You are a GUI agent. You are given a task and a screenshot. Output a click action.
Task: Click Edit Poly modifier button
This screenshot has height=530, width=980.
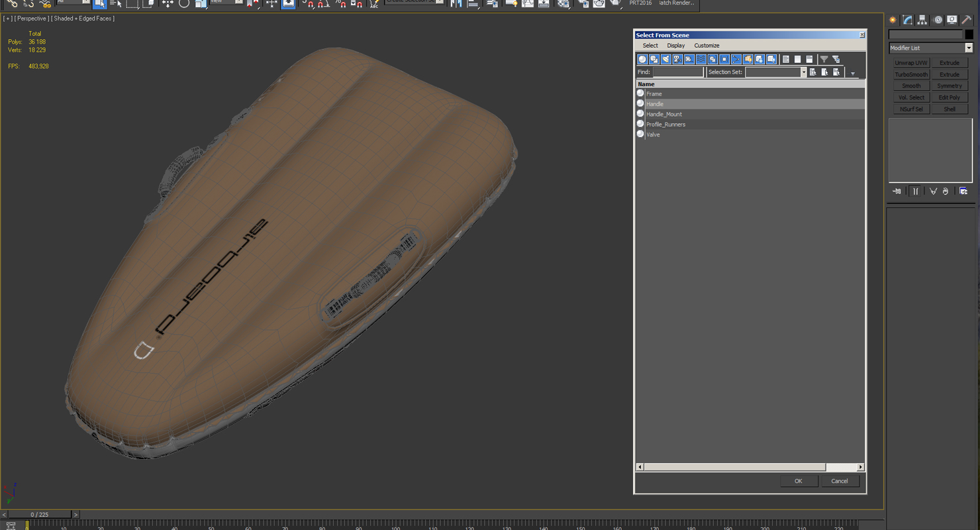(950, 97)
